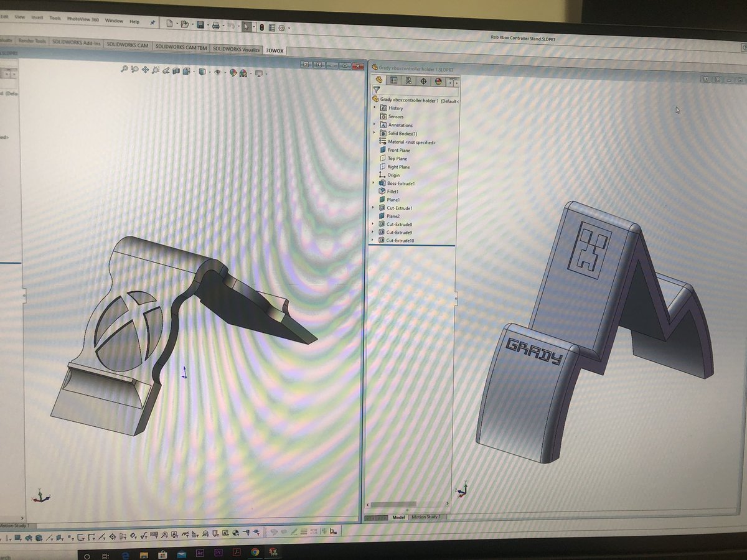747x560 pixels.
Task: Click the tree filter funnel icon
Action: pos(377,89)
